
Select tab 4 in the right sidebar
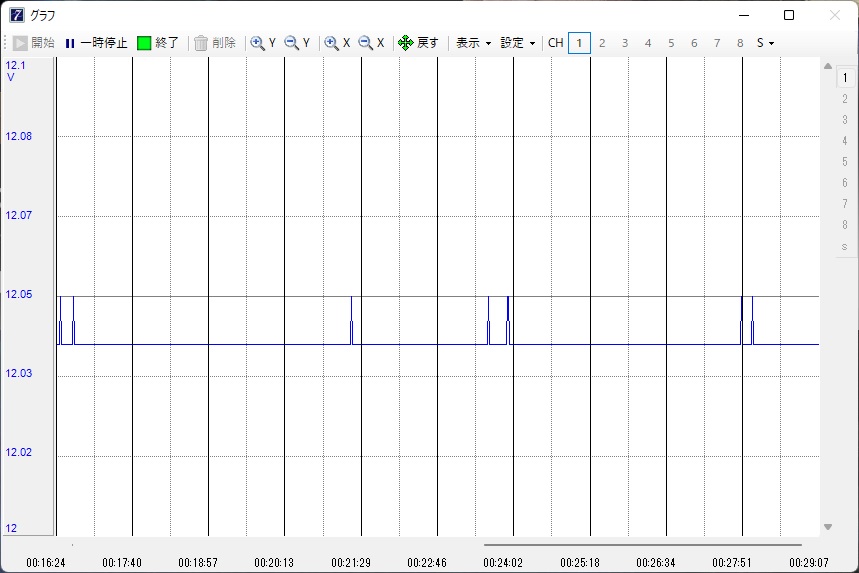pos(845,141)
